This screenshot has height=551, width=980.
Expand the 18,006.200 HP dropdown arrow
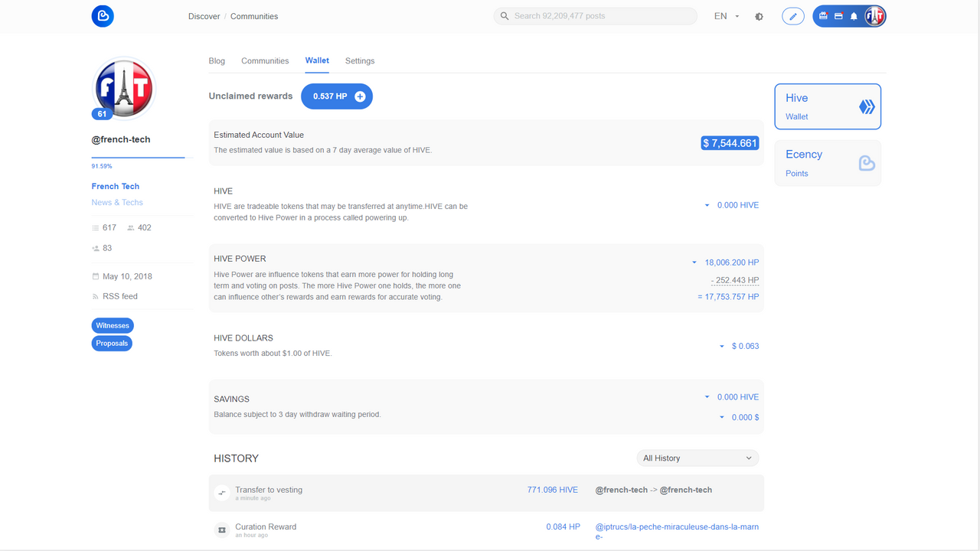click(x=694, y=262)
